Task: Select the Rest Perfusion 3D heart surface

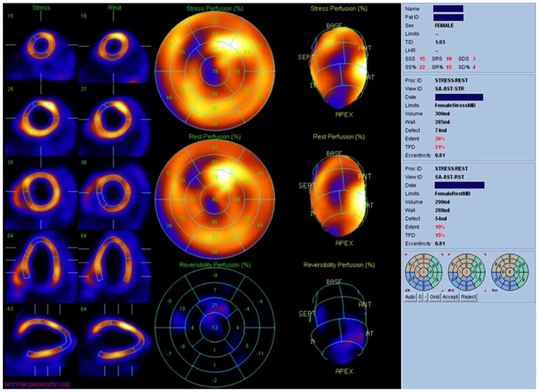Action: [339, 196]
